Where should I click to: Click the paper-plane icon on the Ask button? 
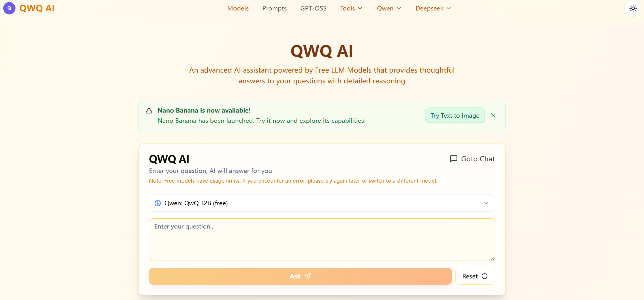[x=308, y=276]
